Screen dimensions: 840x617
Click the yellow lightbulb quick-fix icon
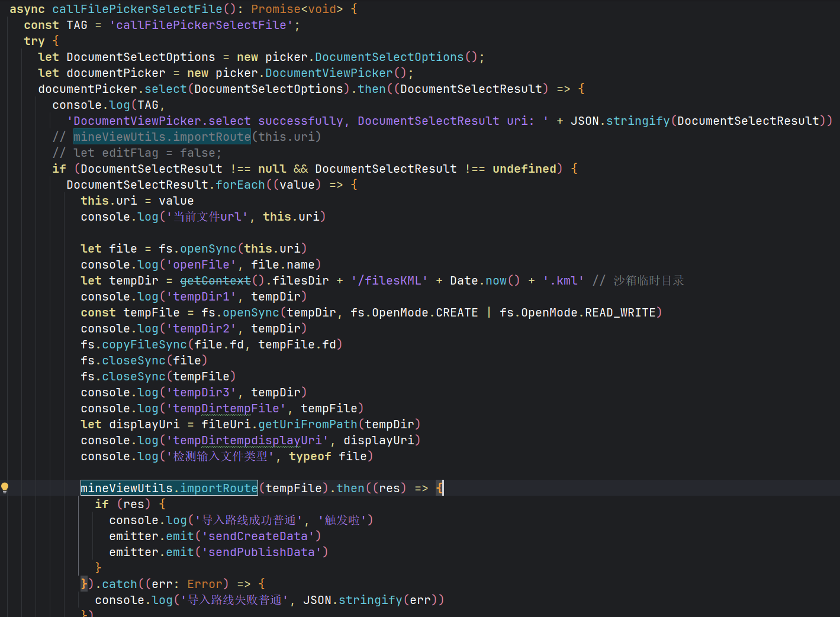click(5, 488)
